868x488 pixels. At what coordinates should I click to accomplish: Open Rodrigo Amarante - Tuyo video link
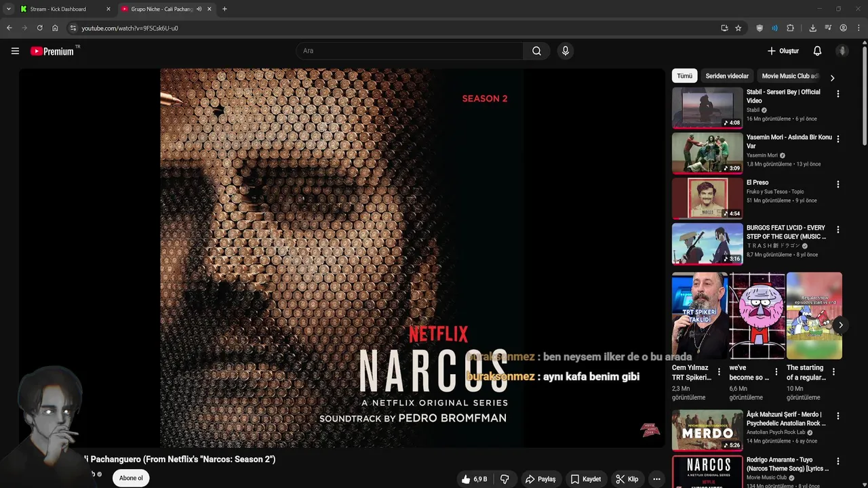coord(787,464)
